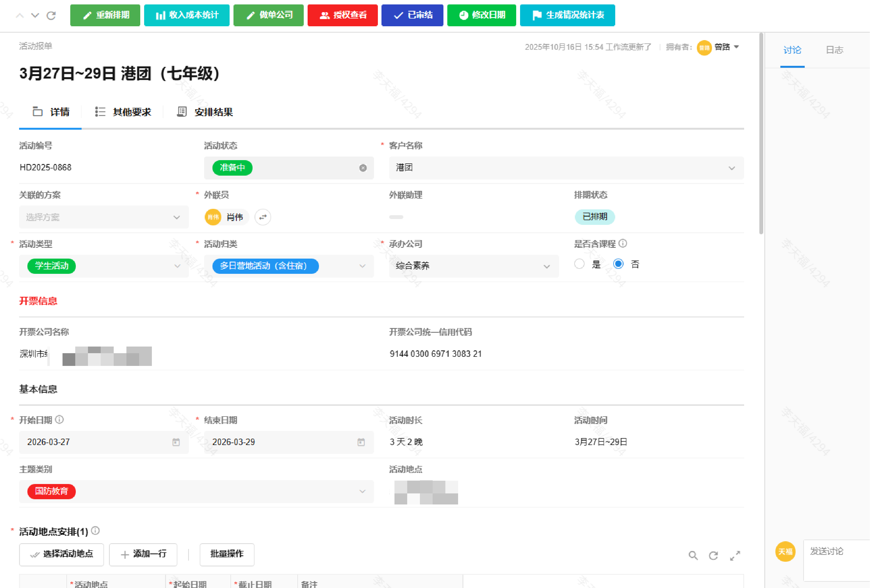Open the owner 曾路 dropdown
The image size is (870, 588).
pyautogui.click(x=736, y=47)
